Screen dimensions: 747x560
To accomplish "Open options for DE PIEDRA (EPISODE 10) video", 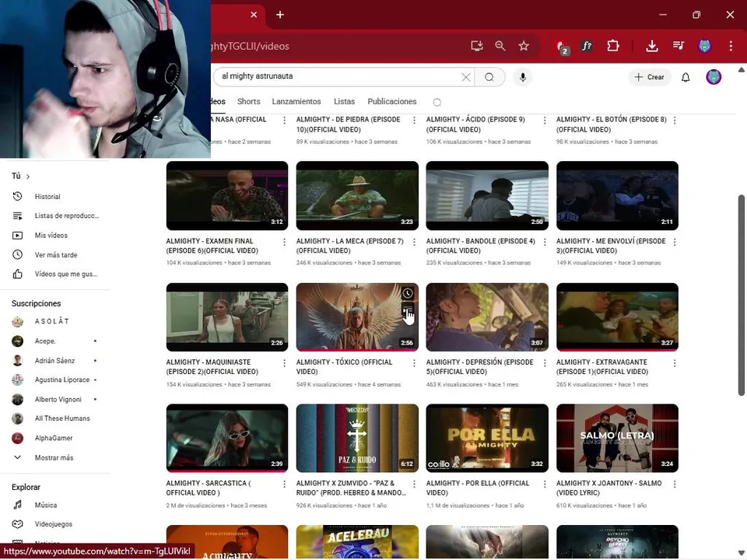I will click(414, 121).
